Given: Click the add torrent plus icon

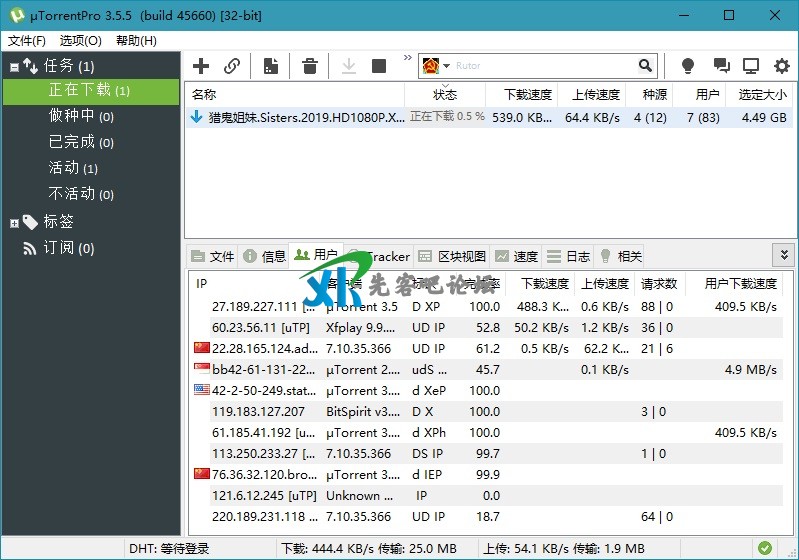Looking at the screenshot, I should pyautogui.click(x=201, y=66).
